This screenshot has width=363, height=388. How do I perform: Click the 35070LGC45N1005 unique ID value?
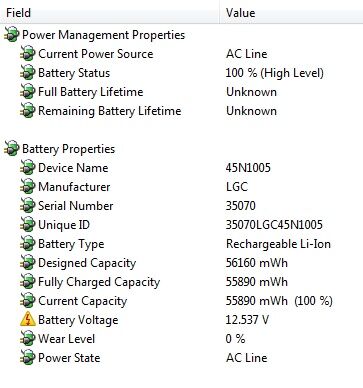point(274,225)
